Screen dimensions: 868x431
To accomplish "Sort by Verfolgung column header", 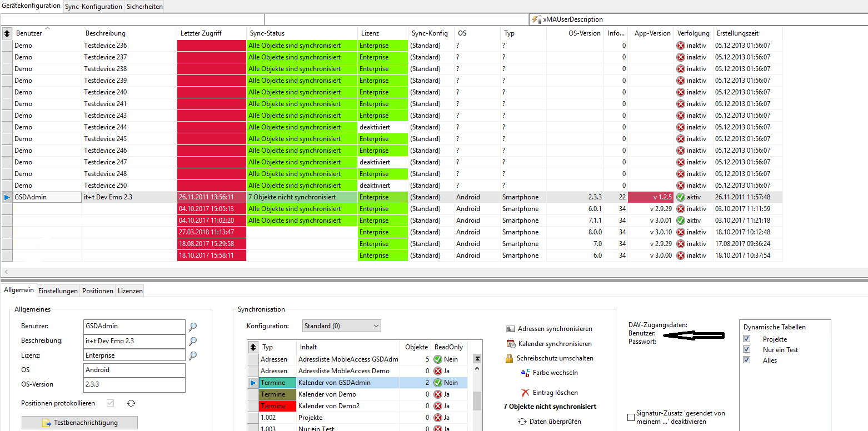I will click(694, 33).
